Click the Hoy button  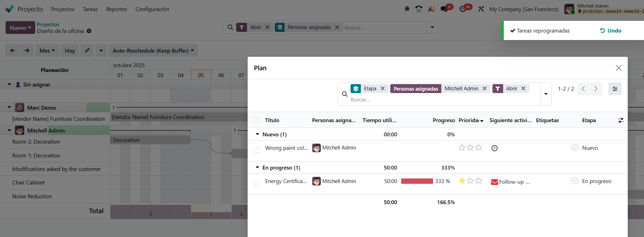70,51
